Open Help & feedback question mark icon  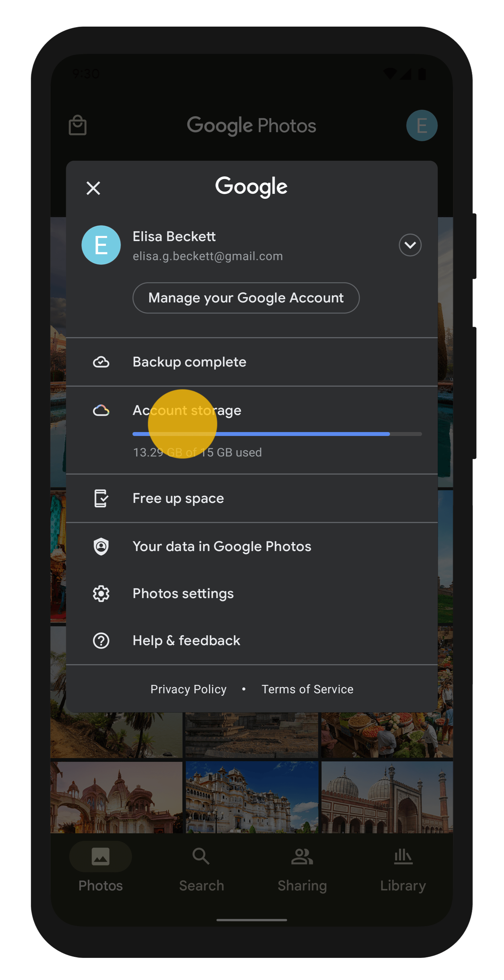(x=101, y=641)
